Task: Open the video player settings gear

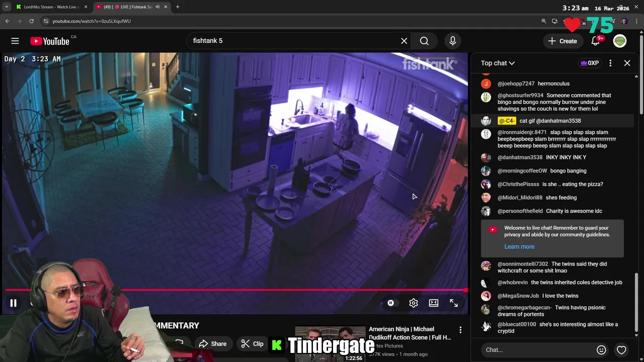Action: click(413, 303)
